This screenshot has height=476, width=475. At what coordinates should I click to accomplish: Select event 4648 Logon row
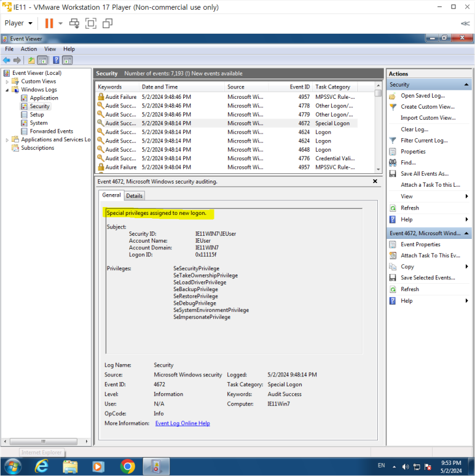(226, 150)
